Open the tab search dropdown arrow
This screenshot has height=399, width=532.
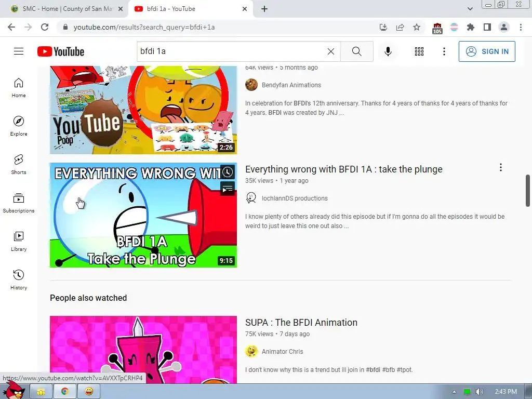[470, 9]
